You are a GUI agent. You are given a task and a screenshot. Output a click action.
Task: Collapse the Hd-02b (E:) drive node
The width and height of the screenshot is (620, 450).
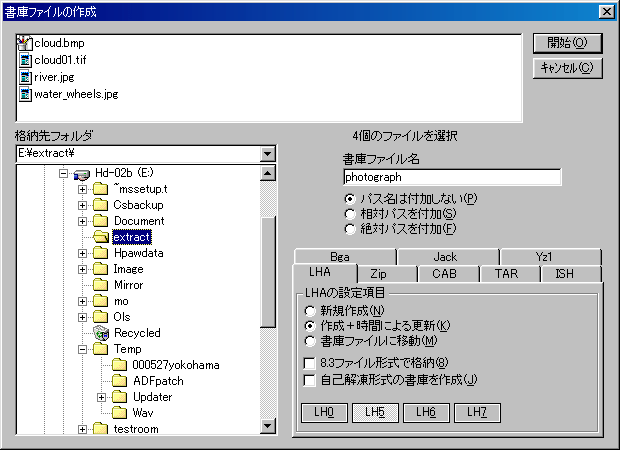pyautogui.click(x=63, y=173)
